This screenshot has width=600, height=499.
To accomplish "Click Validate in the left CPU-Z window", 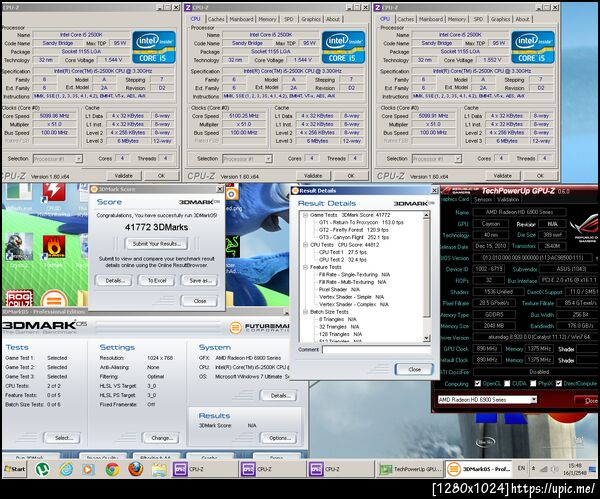I will 123,176.
